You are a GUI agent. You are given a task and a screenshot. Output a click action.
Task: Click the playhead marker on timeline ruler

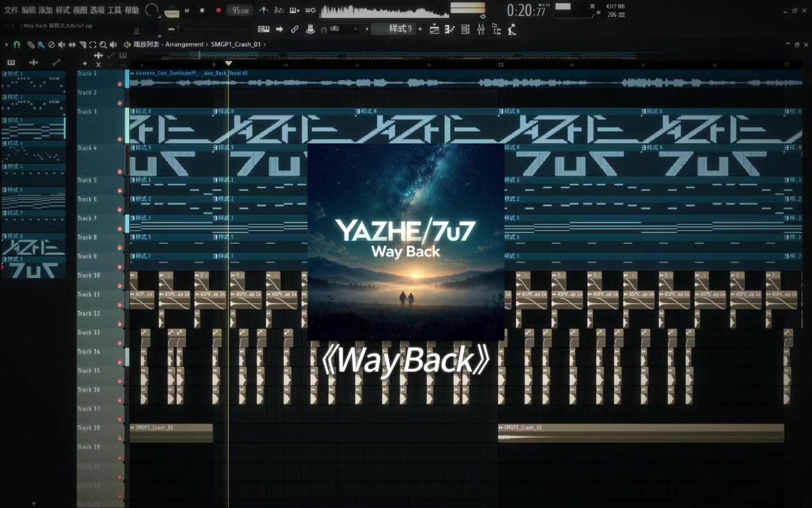tap(228, 63)
